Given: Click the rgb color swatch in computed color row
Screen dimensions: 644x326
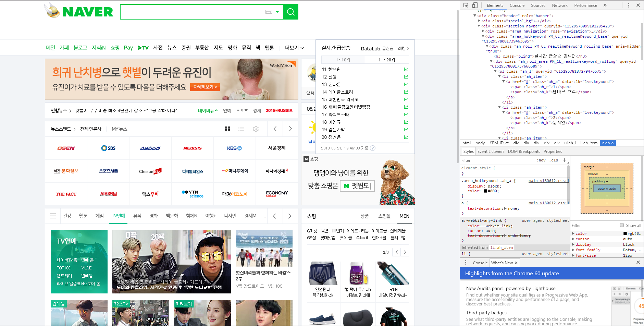Looking at the screenshot, I should [625, 233].
